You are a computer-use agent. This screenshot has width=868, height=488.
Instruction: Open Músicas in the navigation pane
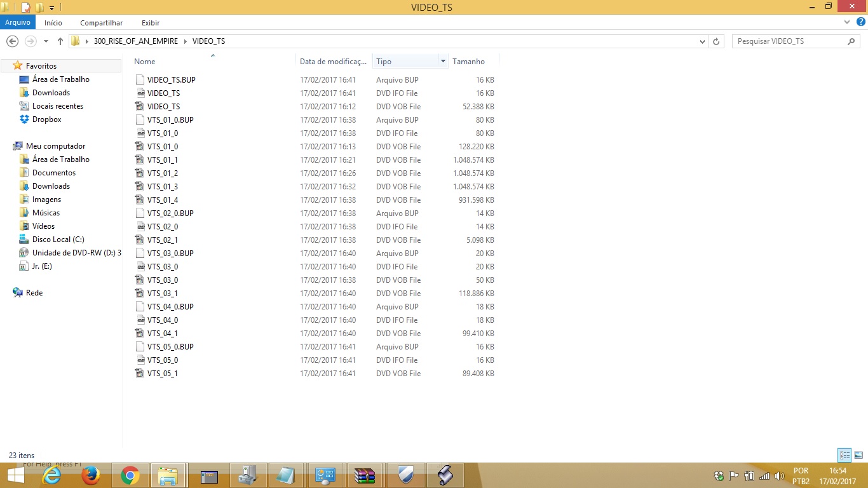pos(46,213)
